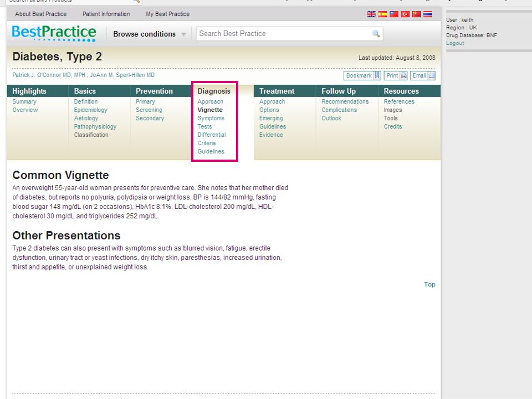View Differential diagnosis page

[212, 135]
